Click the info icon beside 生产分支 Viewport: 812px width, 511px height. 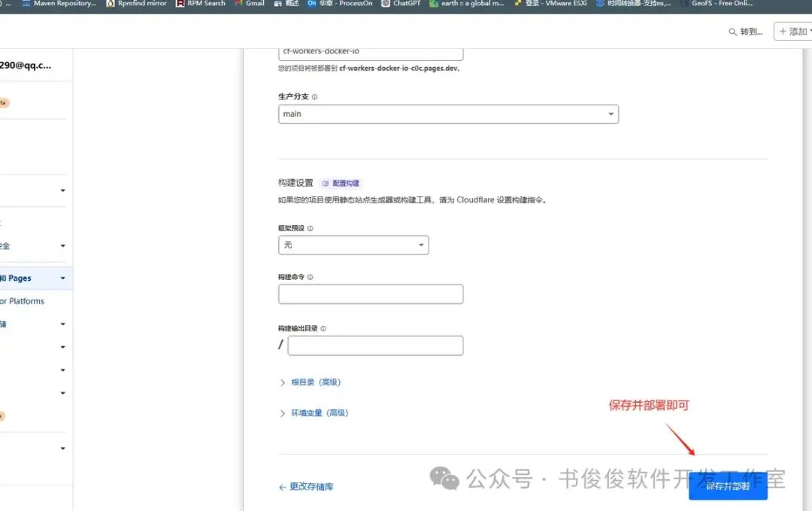click(314, 97)
